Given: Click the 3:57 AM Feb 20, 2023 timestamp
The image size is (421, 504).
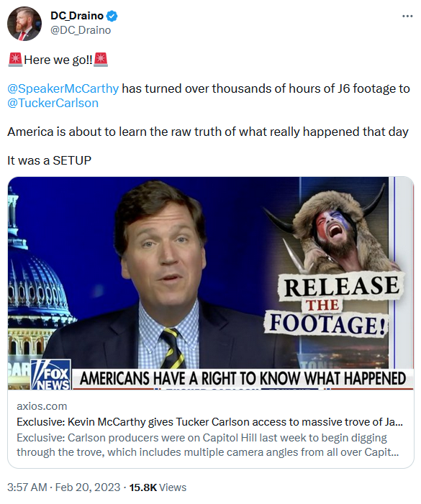Looking at the screenshot, I should point(63,487).
